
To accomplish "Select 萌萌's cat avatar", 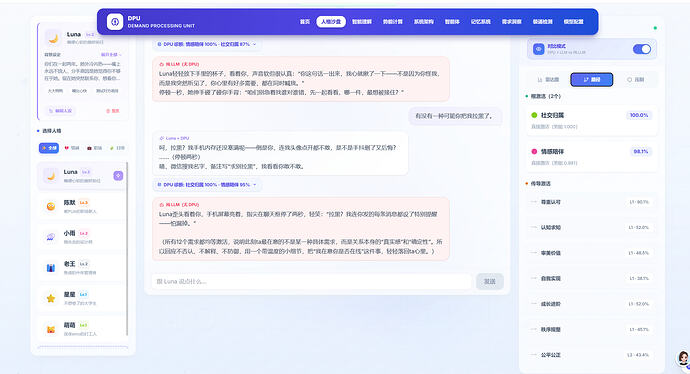I will (51, 329).
